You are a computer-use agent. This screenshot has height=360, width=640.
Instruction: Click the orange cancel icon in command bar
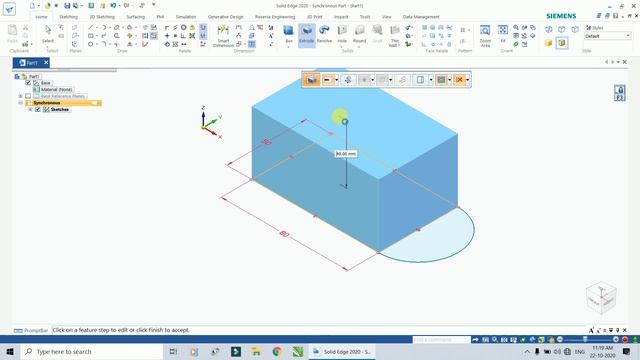point(459,80)
